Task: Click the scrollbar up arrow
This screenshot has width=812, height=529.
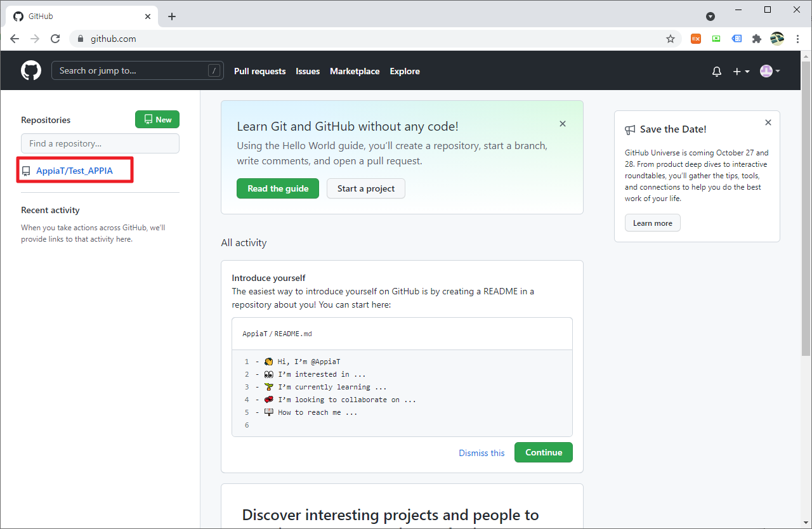Action: click(x=806, y=56)
